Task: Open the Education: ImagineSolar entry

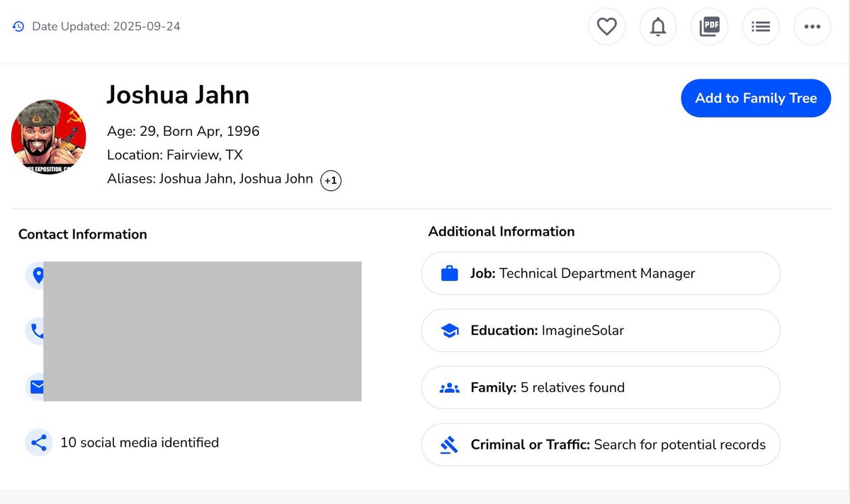Action: pos(600,331)
